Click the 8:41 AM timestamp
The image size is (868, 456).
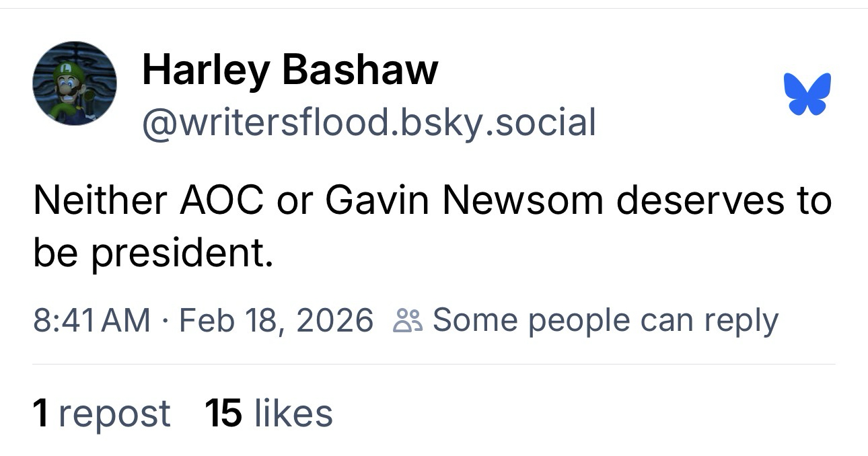point(92,320)
